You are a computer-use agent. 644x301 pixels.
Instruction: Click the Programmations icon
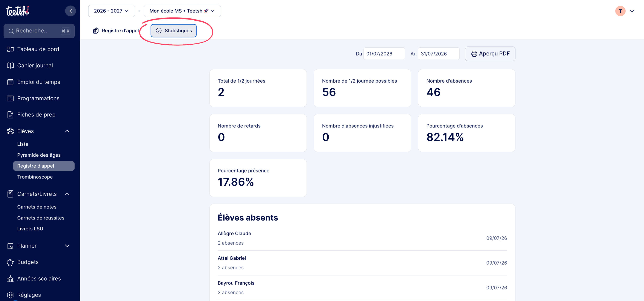tap(10, 98)
